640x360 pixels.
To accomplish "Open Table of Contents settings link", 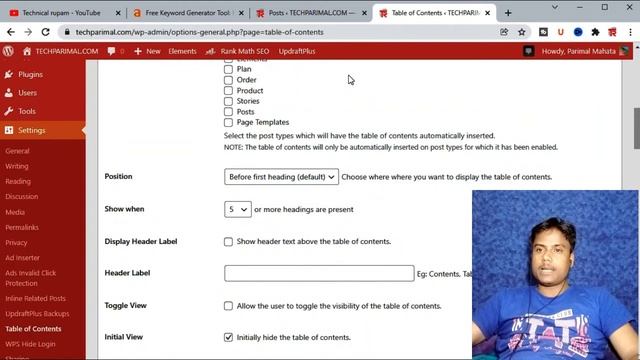I will pos(33,329).
